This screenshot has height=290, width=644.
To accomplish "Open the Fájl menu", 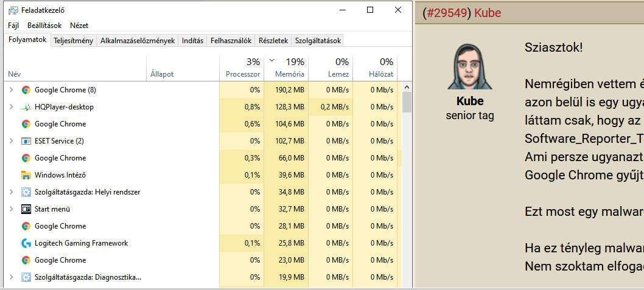I will [13, 26].
